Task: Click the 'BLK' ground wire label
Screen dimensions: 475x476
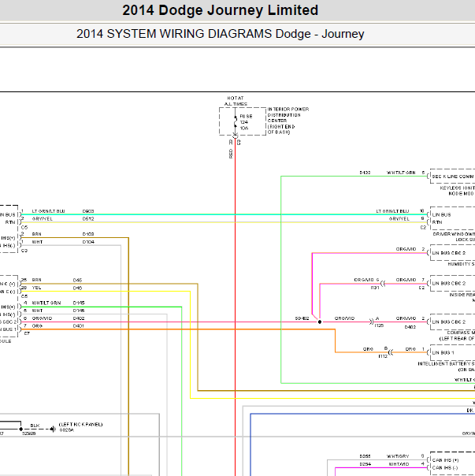Action: (x=35, y=426)
